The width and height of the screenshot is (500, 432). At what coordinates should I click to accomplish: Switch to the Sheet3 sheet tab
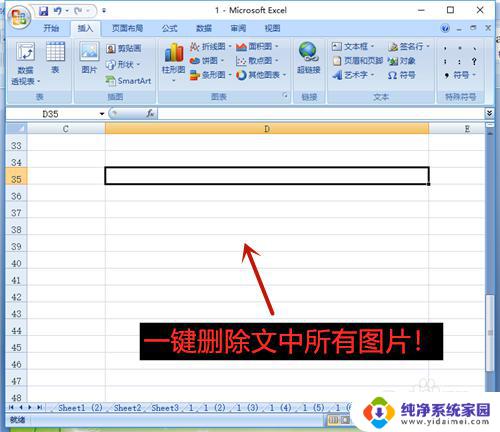[165, 408]
